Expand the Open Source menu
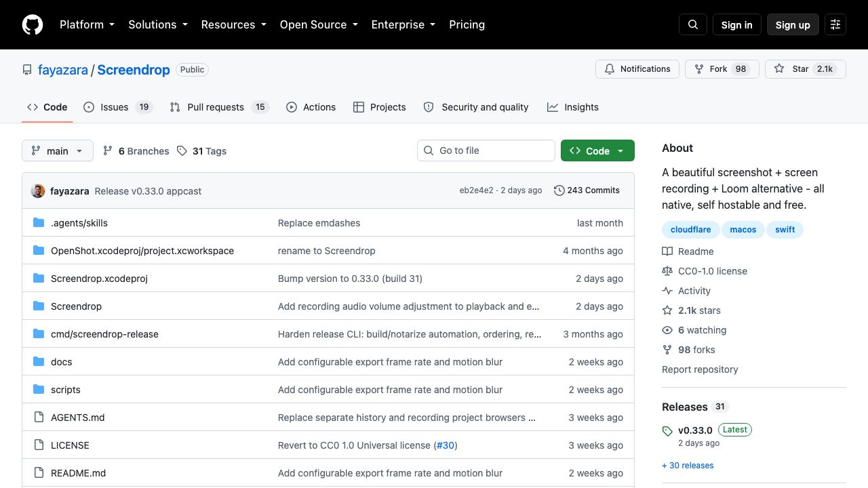 (318, 24)
